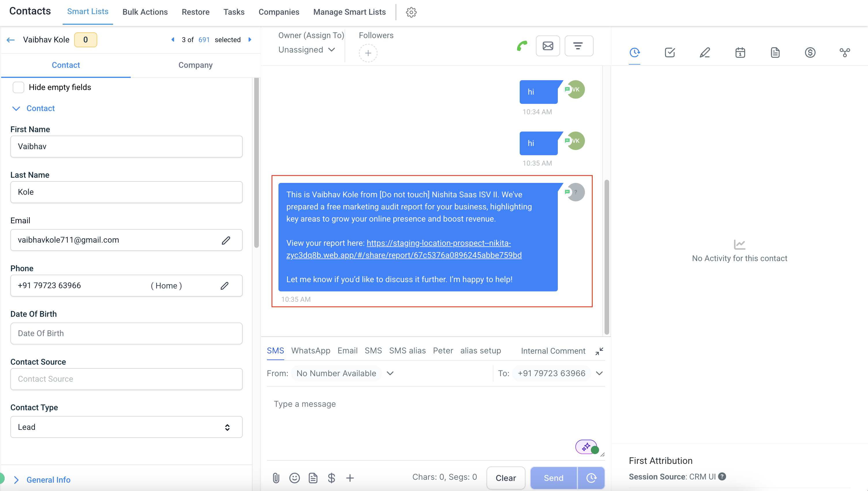
Task: Toggle the Hide empty fields checkbox
Action: (18, 87)
